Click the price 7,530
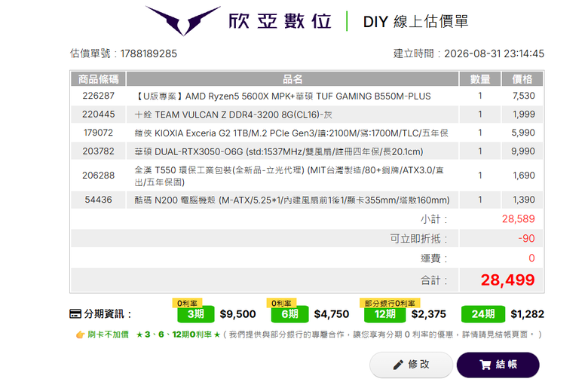Screen dimensions: 588x391 [x=523, y=96]
